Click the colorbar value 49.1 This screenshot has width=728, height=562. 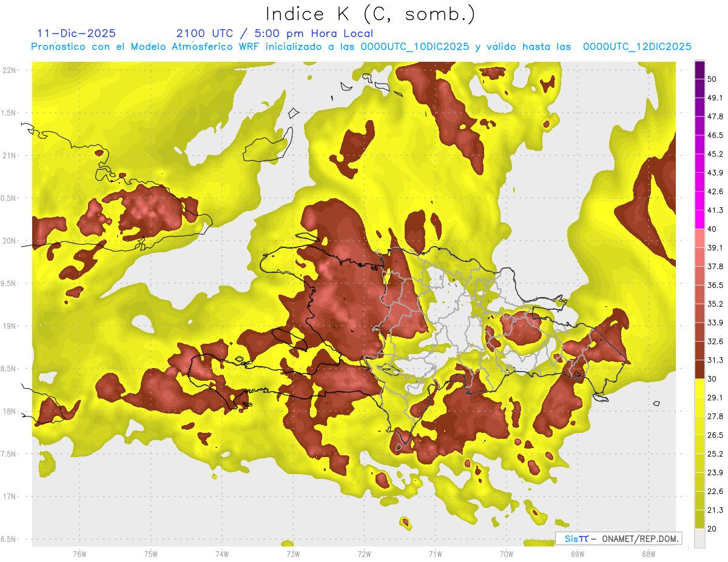click(x=715, y=98)
